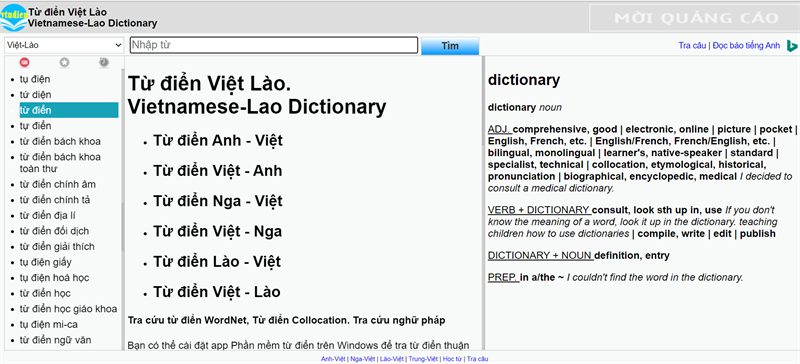Select 'tự điện giấy' entry
The width and height of the screenshot is (800, 364).
tap(46, 262)
